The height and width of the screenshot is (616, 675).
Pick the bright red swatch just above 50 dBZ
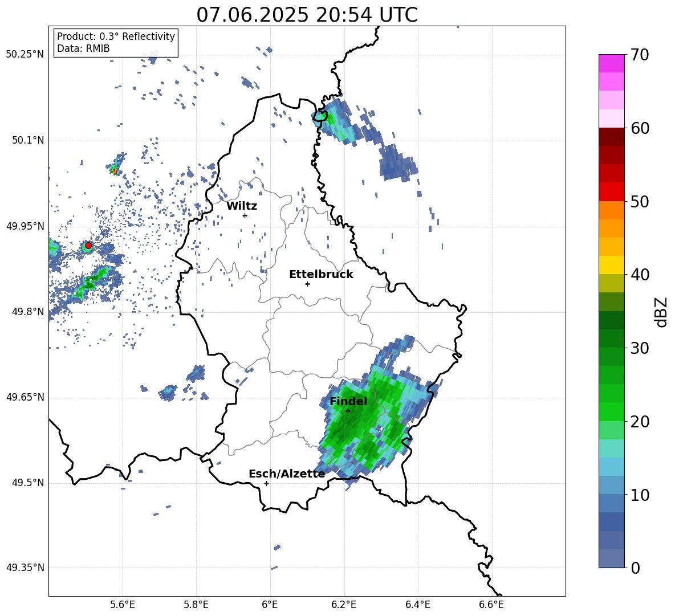tap(611, 192)
